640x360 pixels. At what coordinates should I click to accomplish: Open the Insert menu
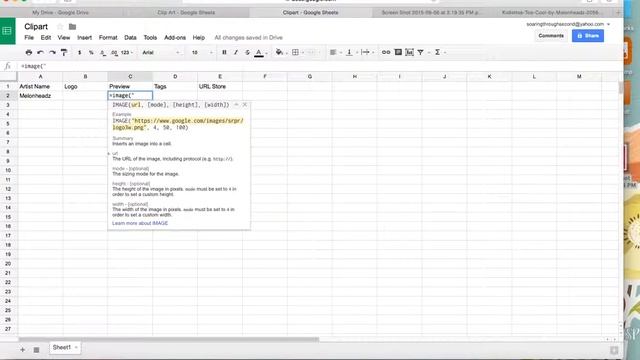(84, 38)
